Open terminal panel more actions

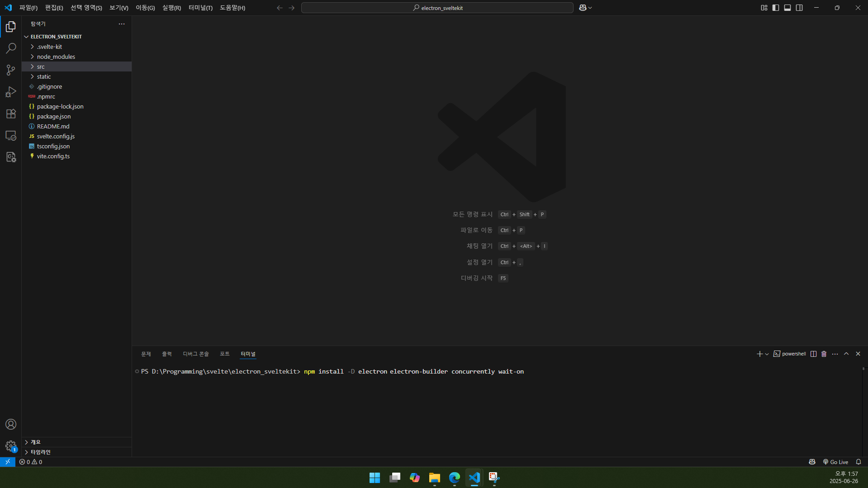point(835,354)
